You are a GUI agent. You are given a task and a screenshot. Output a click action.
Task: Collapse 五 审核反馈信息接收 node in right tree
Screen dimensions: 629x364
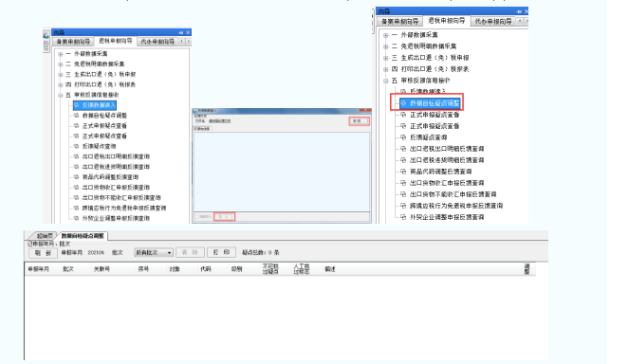click(x=386, y=81)
